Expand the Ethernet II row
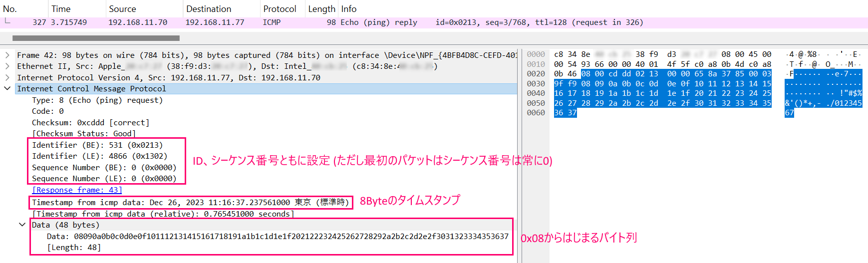This screenshot has width=868, height=263. pyautogui.click(x=7, y=66)
